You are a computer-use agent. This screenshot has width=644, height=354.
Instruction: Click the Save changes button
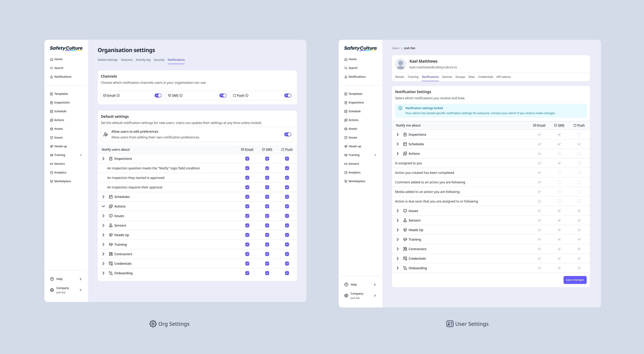click(x=575, y=280)
